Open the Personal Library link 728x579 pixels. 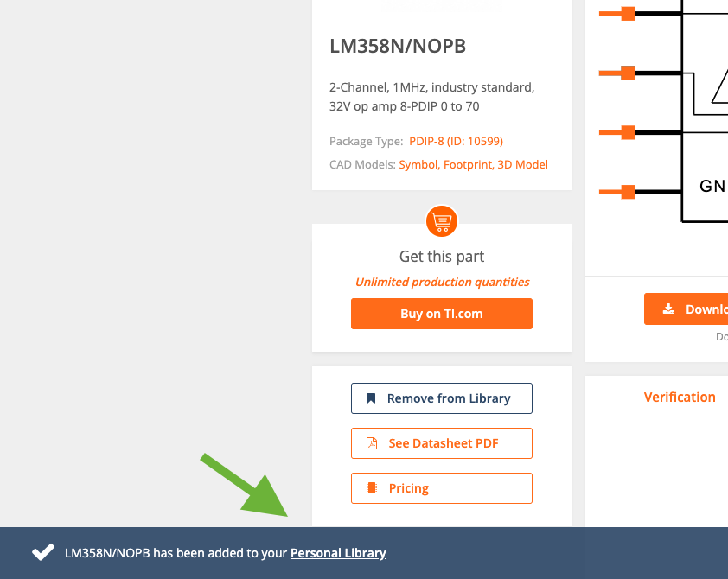point(338,553)
